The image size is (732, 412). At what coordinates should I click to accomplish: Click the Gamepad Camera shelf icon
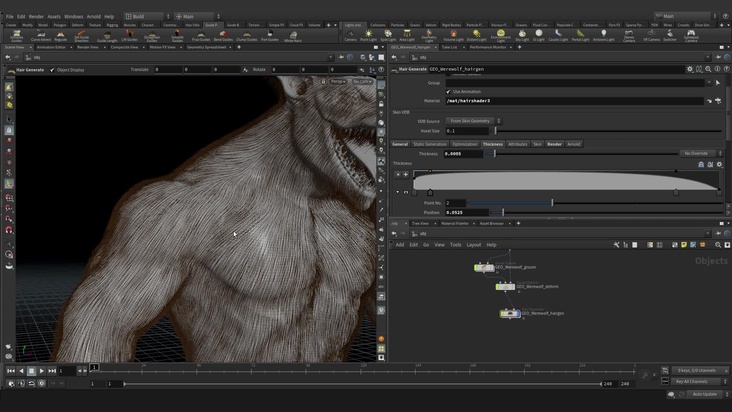(x=692, y=35)
